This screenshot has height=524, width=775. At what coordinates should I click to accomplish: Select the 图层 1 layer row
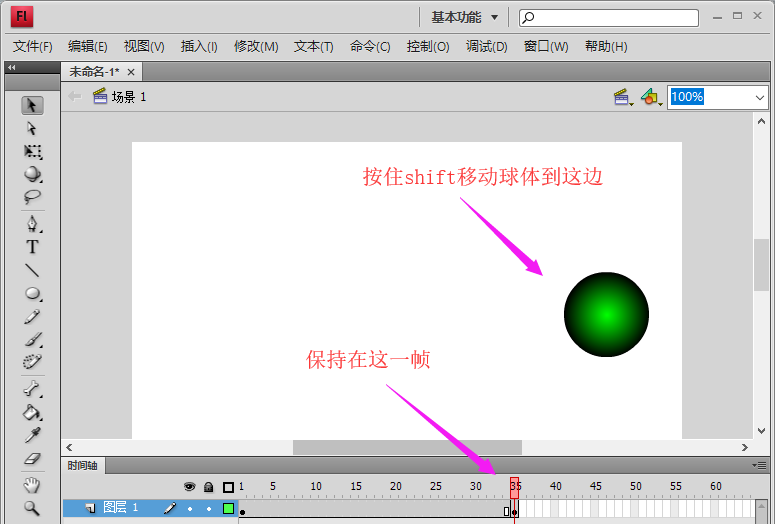click(150, 508)
